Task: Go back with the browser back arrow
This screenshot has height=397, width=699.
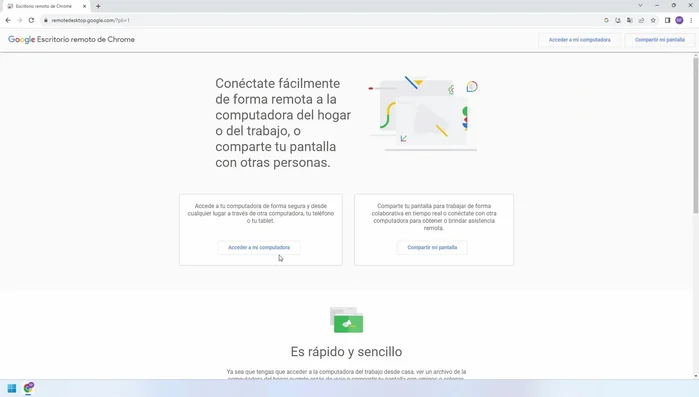Action: click(x=8, y=20)
